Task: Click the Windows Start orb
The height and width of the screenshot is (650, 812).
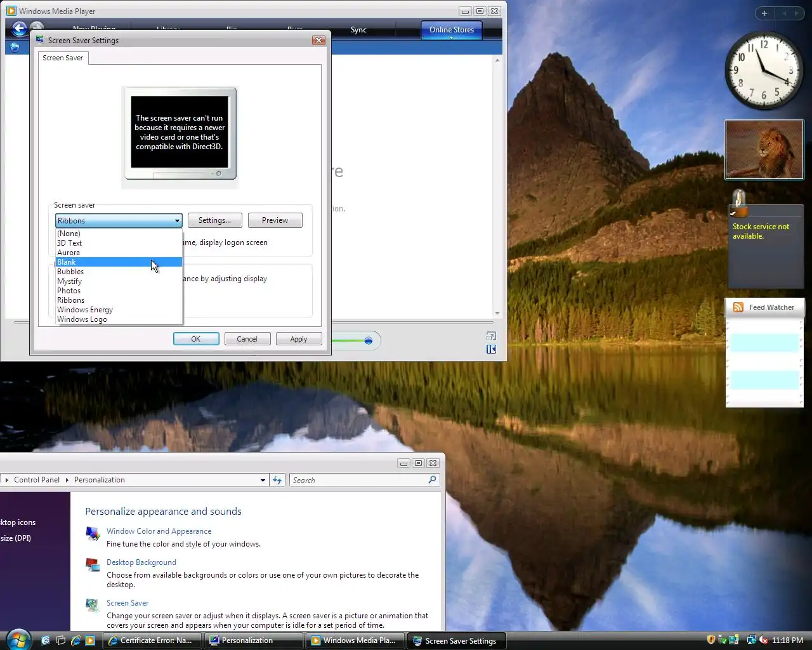Action: (18, 639)
